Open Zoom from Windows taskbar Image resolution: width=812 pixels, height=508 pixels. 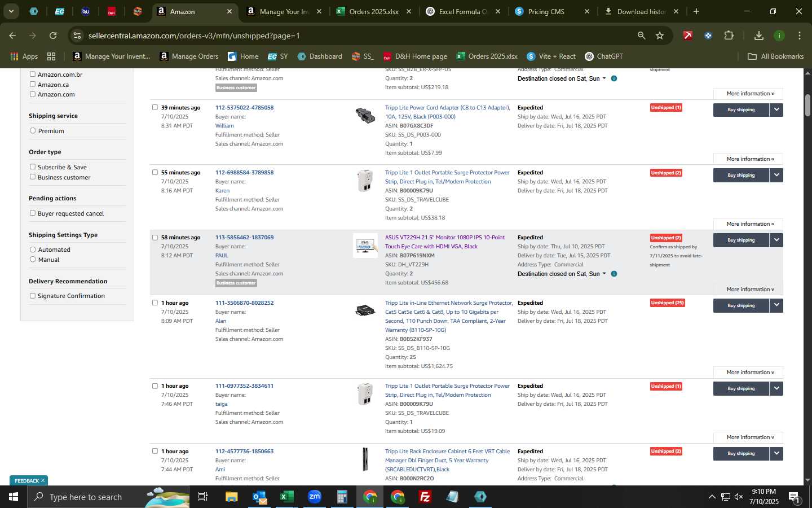pos(315,497)
